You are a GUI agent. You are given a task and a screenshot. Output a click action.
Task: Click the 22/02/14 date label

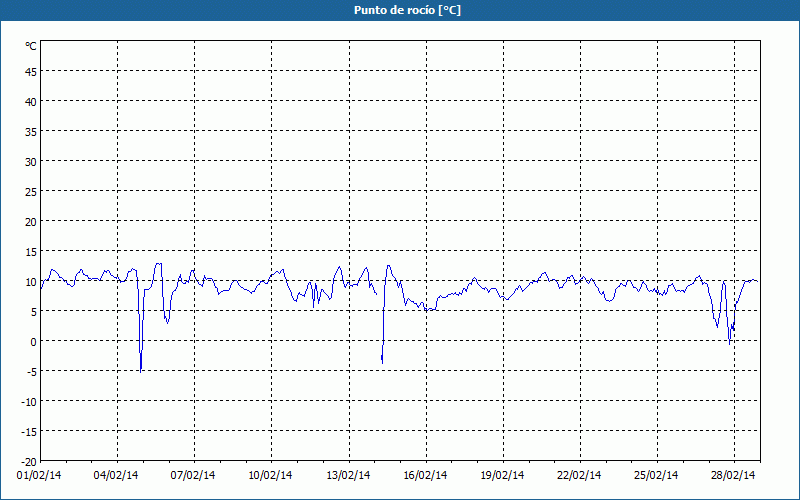[x=579, y=476]
